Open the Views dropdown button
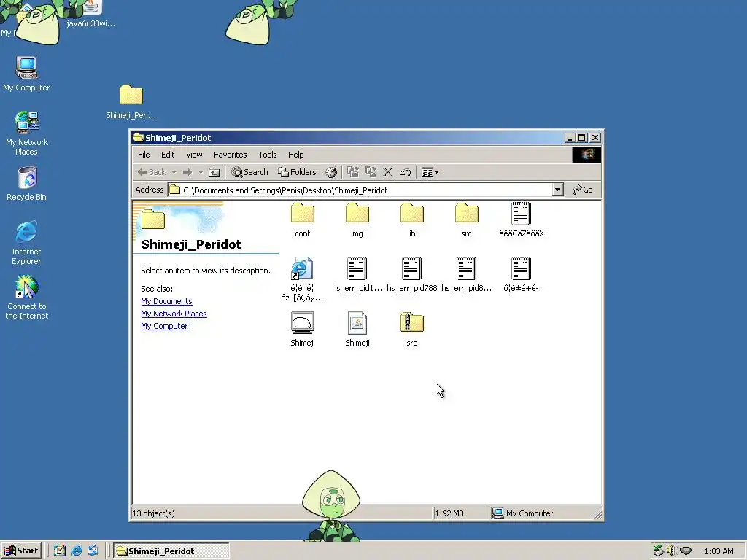Viewport: 747px width, 560px height. click(430, 172)
